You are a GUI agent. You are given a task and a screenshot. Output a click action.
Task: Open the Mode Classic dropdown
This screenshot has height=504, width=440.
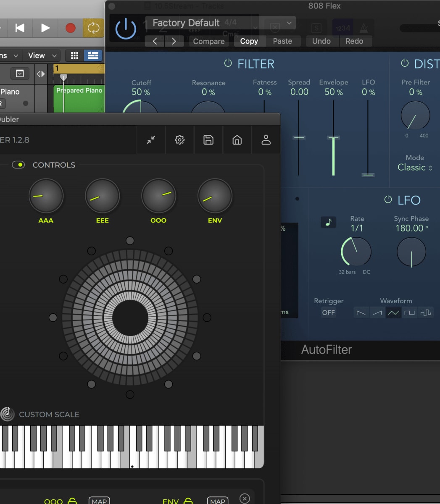pyautogui.click(x=415, y=167)
